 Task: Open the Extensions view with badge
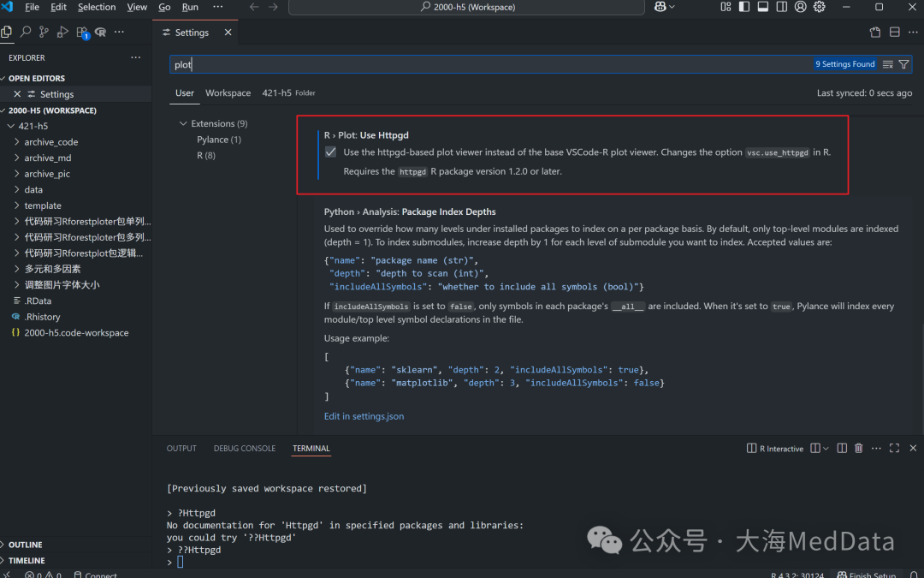click(x=82, y=33)
